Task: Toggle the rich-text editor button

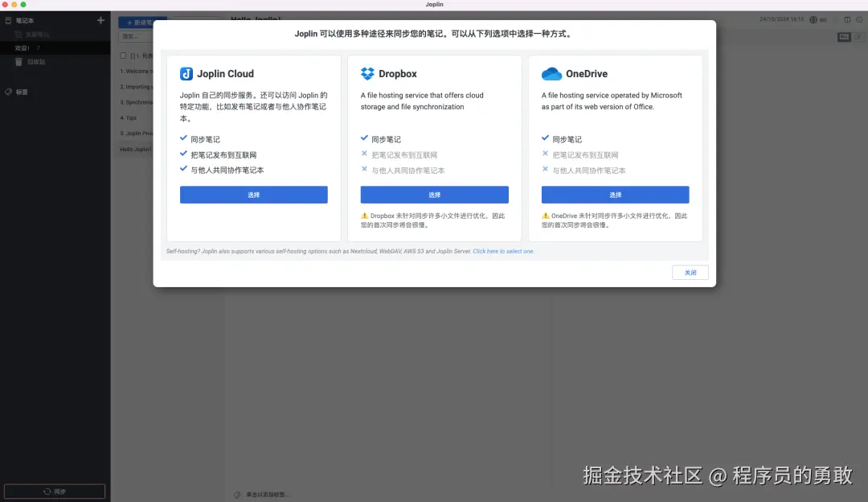Action: [858, 36]
